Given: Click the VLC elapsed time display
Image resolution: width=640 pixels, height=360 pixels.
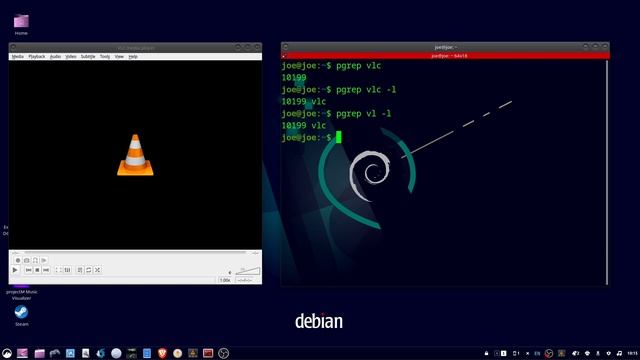Looking at the screenshot, I should [16, 253].
